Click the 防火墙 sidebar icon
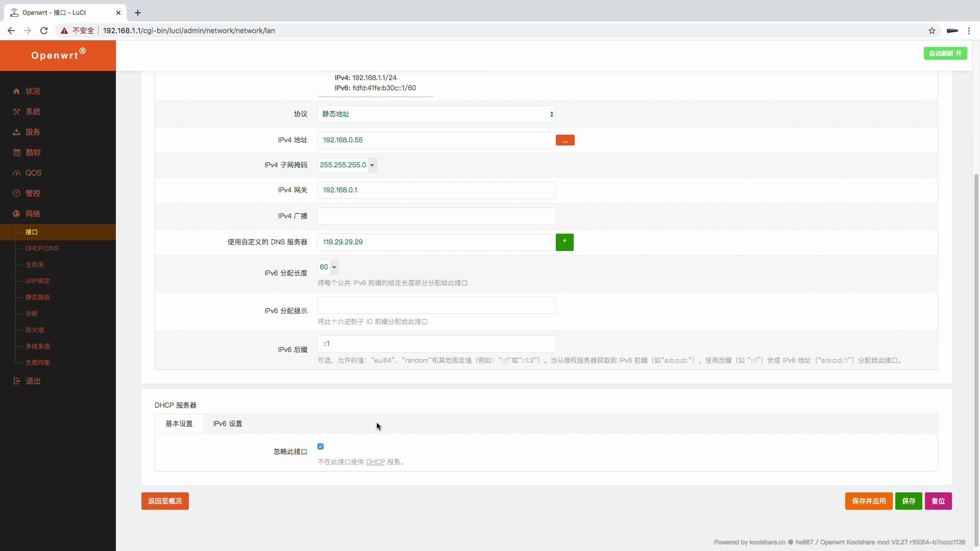This screenshot has height=551, width=980. [x=34, y=330]
